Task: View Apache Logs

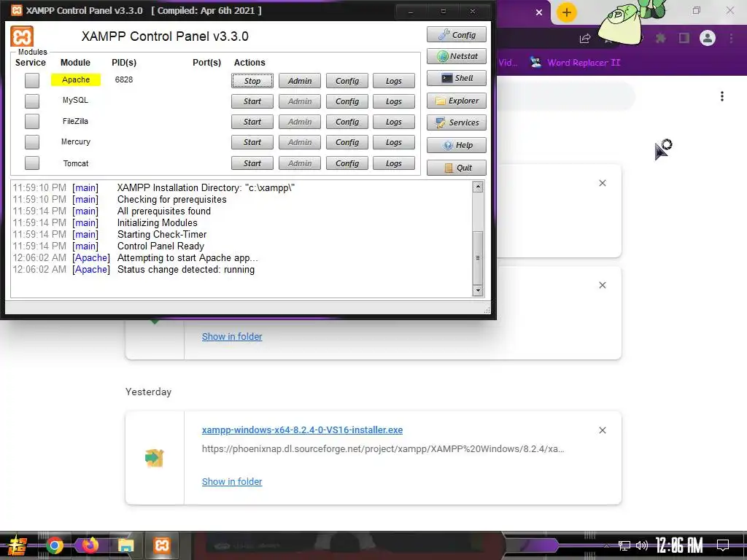Action: pyautogui.click(x=393, y=81)
